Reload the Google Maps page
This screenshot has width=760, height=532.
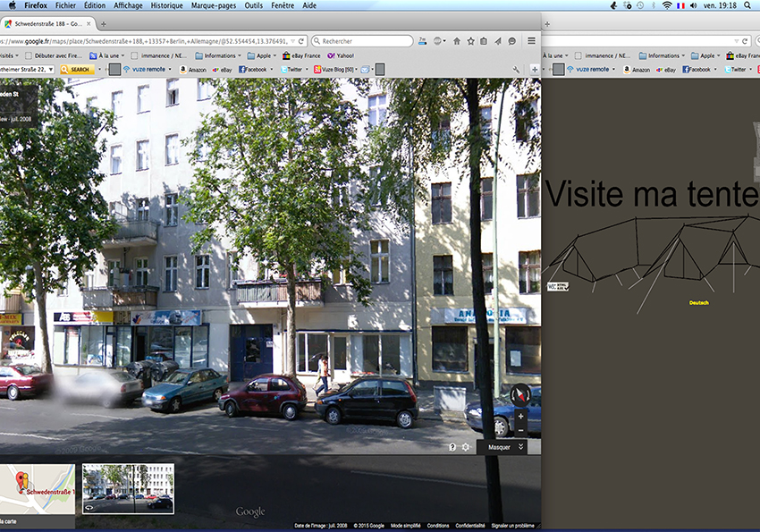tap(301, 41)
